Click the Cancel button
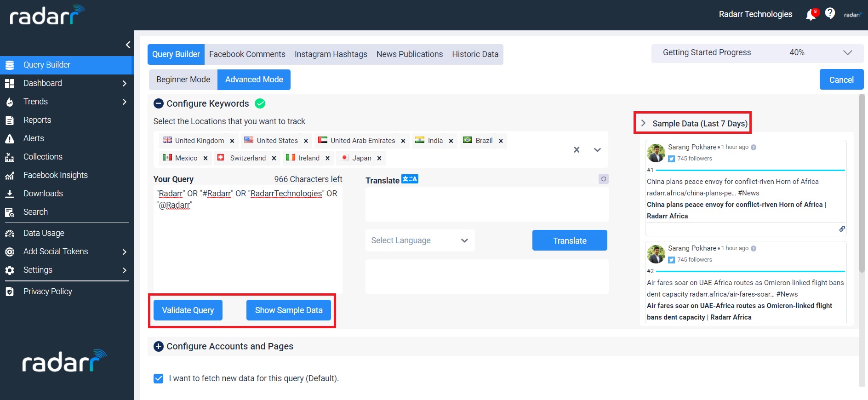The width and height of the screenshot is (868, 400). (841, 80)
